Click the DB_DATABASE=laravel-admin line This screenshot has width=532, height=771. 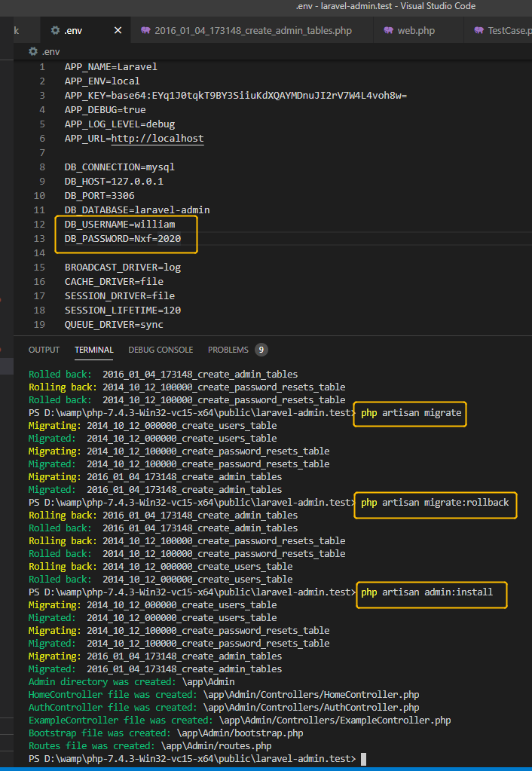(137, 210)
